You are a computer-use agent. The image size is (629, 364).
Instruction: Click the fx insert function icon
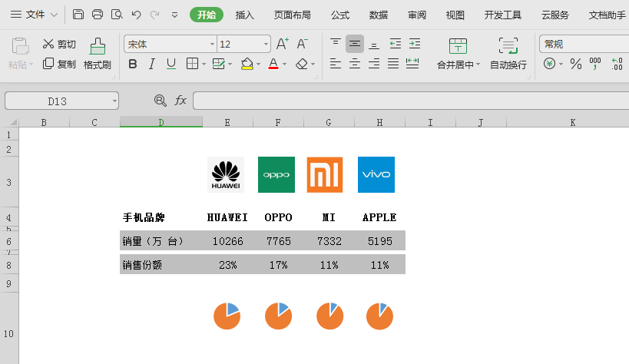[180, 101]
